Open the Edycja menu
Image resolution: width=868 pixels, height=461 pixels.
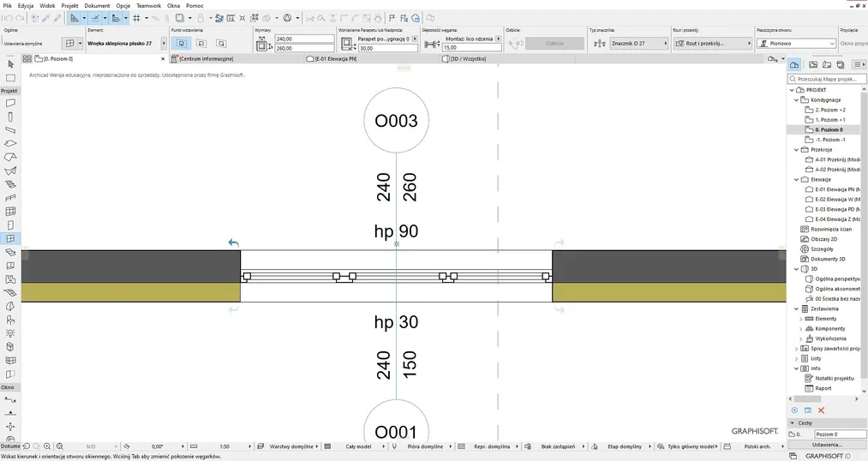26,5
